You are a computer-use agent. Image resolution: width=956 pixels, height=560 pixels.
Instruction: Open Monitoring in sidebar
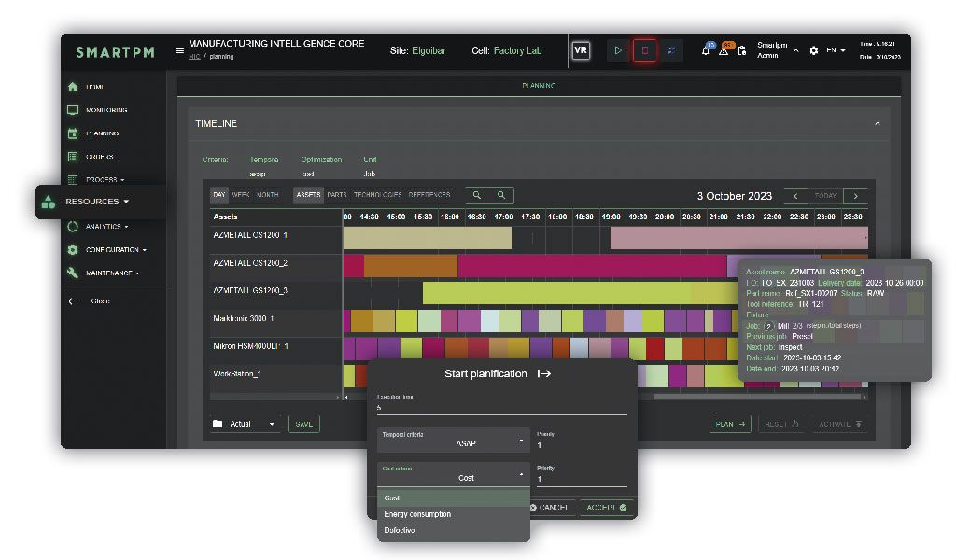97,110
